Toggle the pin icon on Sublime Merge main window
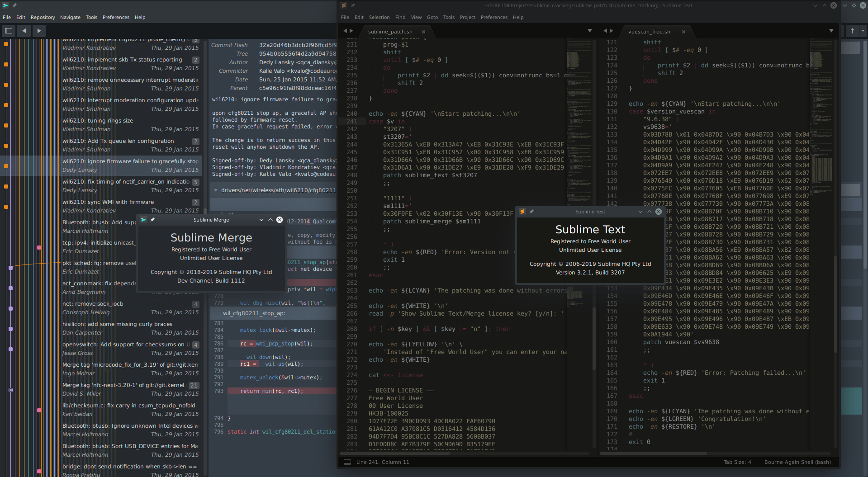This screenshot has width=868, height=477. click(x=14, y=5)
